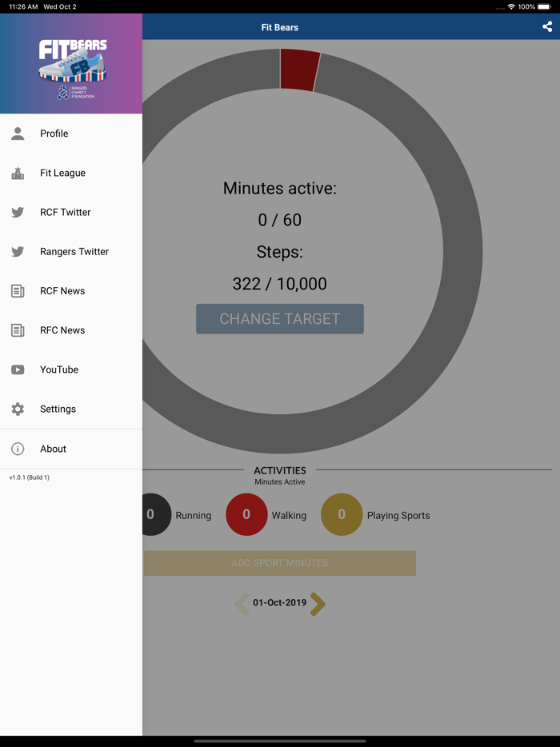Click ADD SPORT MINUTES button
The width and height of the screenshot is (560, 747).
[280, 563]
